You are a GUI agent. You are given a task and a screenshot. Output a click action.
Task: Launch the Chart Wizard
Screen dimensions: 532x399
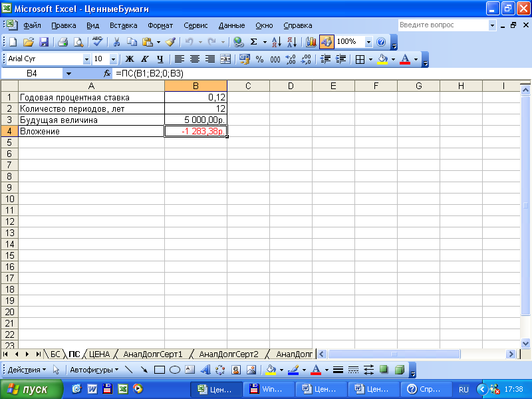coord(311,42)
